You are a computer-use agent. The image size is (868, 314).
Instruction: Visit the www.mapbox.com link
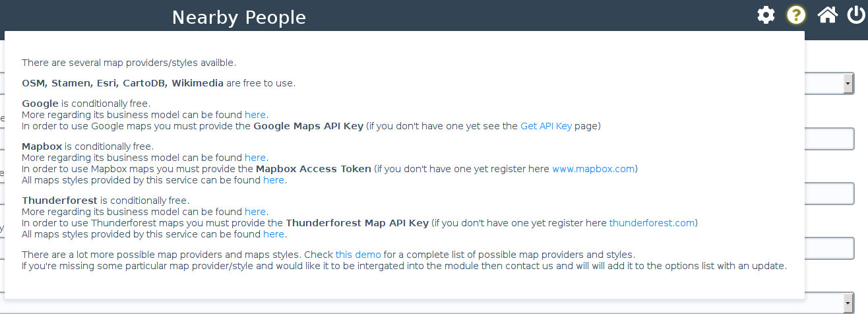tap(593, 169)
